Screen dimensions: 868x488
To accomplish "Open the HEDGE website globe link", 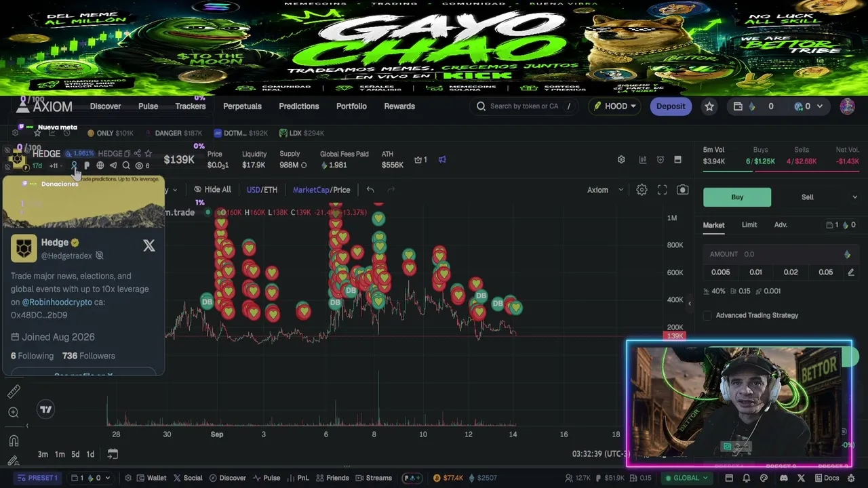I will [100, 165].
